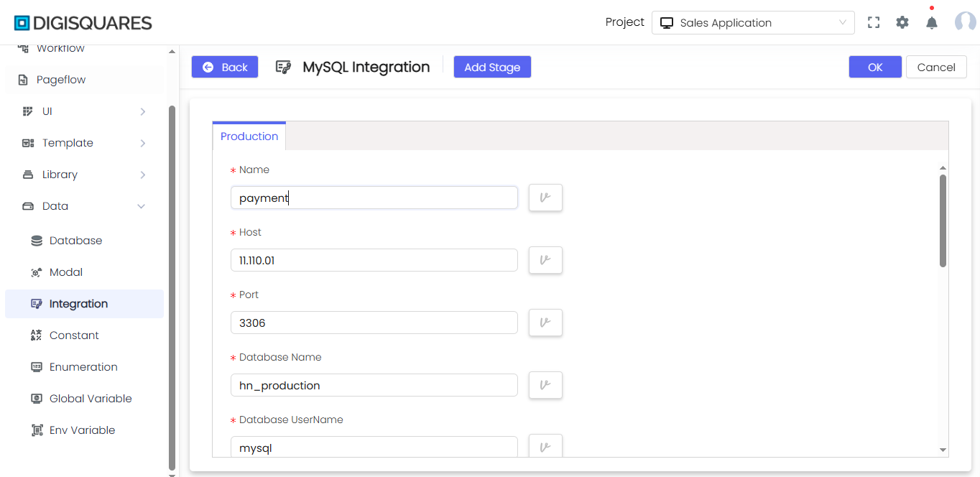Viewport: 980px width, 477px height.
Task: Click the Database icon in sidebar
Action: tap(37, 241)
